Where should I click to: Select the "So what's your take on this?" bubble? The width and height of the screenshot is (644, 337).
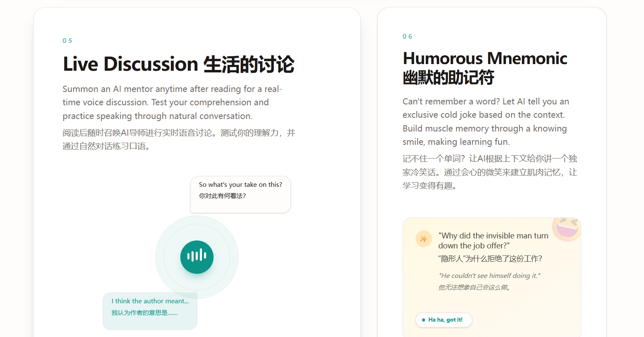point(241,194)
